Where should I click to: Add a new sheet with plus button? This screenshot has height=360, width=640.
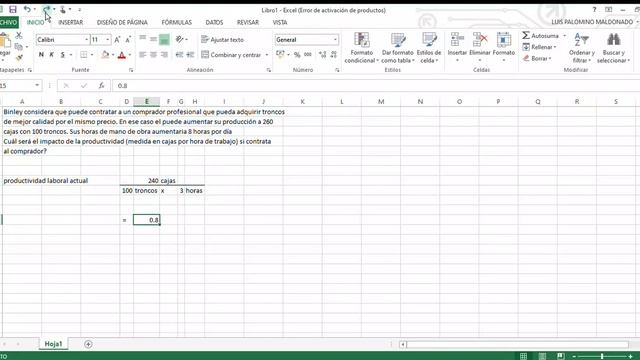coord(88,344)
